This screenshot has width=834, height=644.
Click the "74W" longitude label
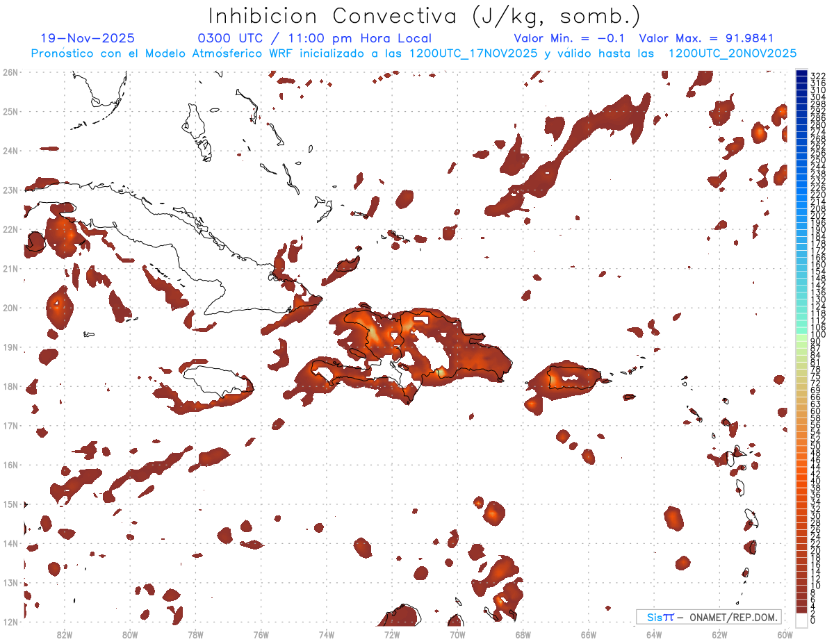tap(327, 634)
